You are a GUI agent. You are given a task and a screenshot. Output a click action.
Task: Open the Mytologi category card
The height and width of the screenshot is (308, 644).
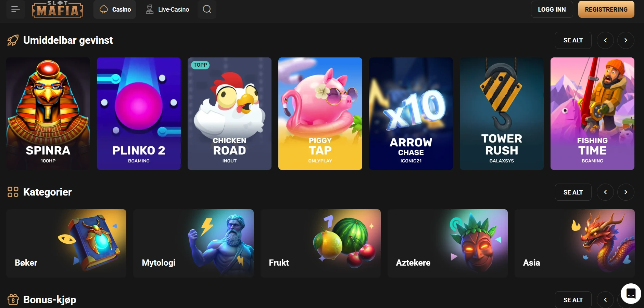193,243
